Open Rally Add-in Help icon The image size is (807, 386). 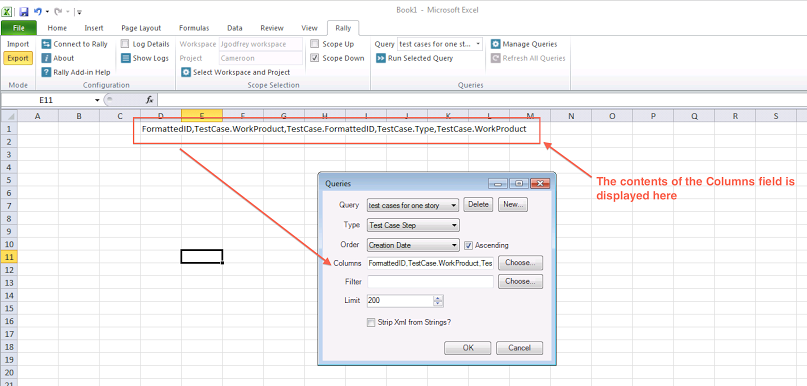(46, 72)
